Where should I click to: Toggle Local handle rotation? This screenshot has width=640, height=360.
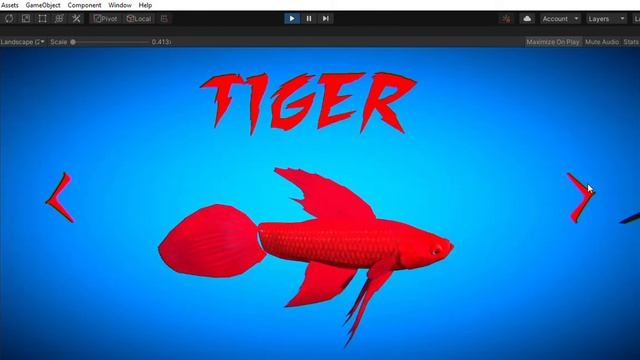pos(139,19)
